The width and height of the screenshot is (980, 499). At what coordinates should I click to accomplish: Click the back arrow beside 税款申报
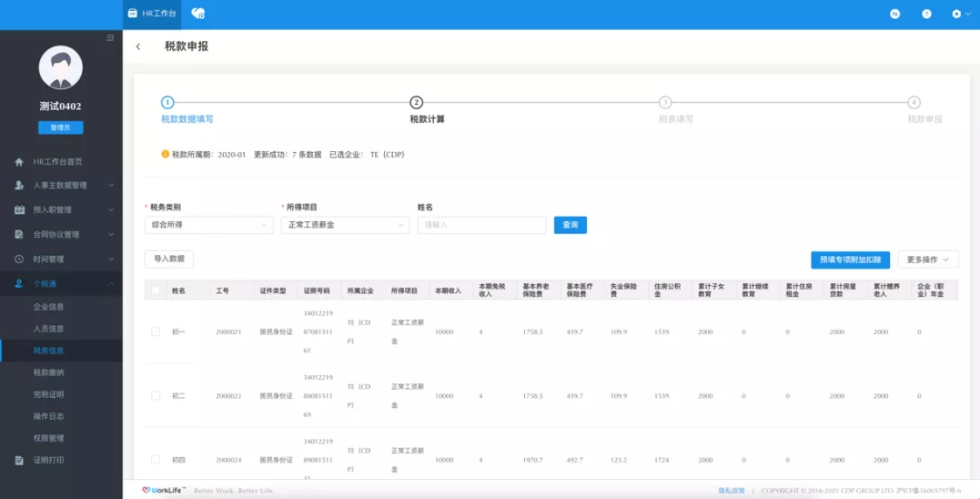pyautogui.click(x=138, y=46)
